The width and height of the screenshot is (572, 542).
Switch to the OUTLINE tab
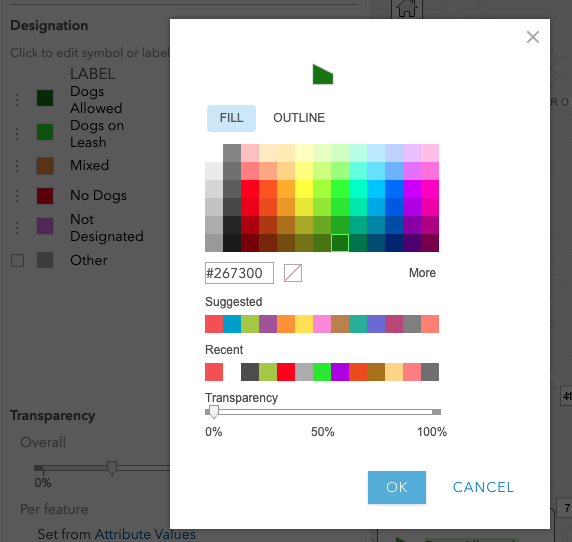(x=299, y=118)
